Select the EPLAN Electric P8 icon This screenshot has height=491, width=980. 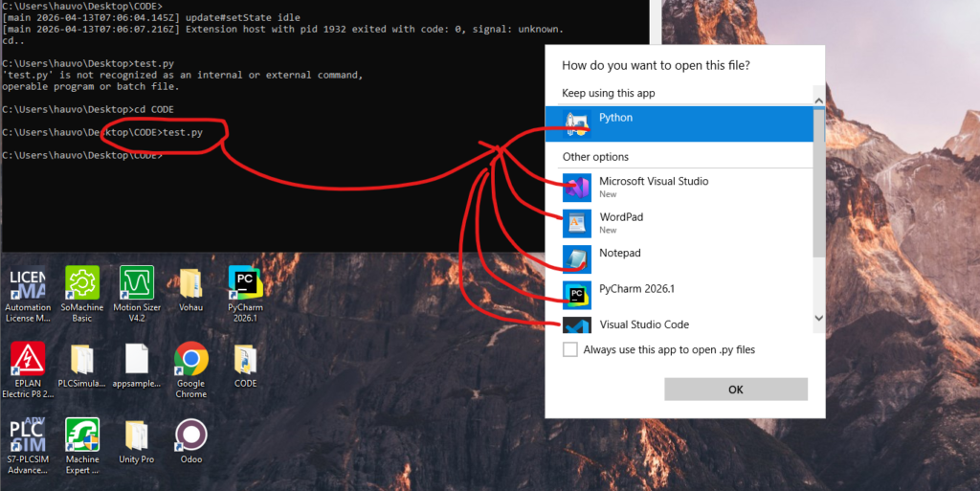pyautogui.click(x=28, y=360)
